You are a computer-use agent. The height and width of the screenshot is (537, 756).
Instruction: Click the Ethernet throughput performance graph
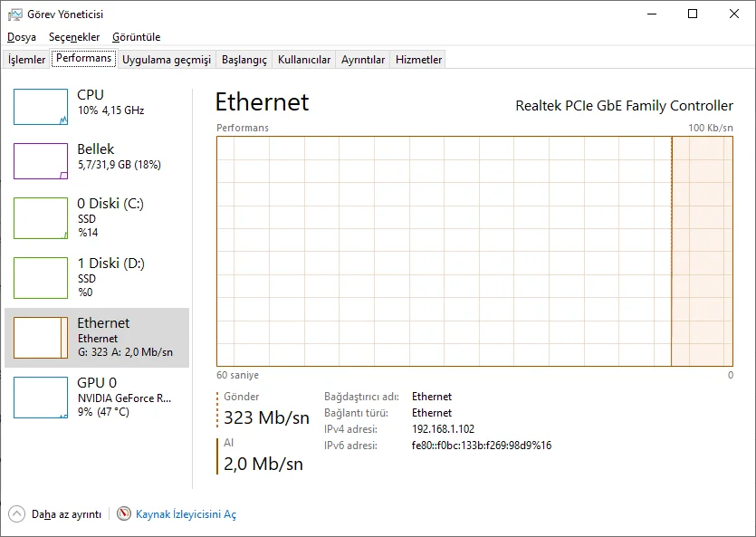coord(474,251)
